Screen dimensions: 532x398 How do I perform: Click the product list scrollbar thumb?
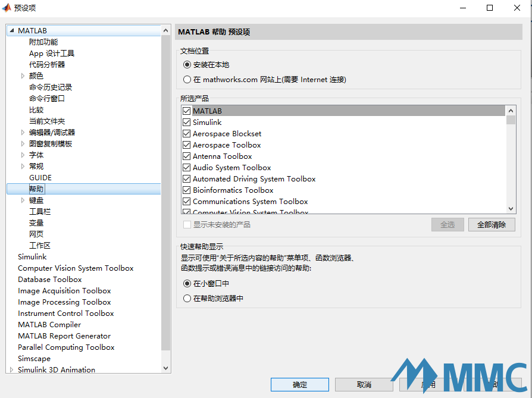click(511, 120)
